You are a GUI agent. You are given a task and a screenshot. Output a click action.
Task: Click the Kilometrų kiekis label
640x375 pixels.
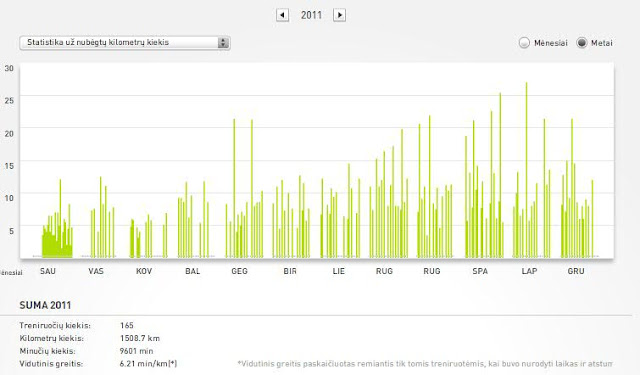pos(51,338)
